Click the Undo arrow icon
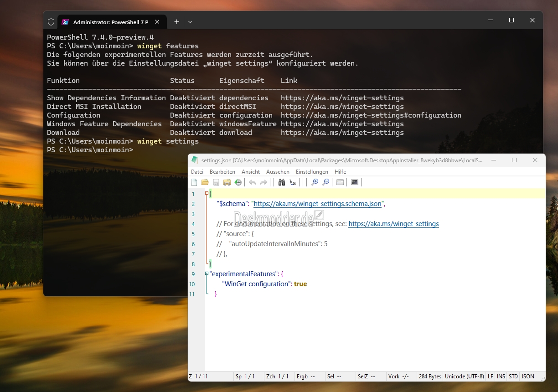Screen dimensions: 558x392 tap(253, 182)
